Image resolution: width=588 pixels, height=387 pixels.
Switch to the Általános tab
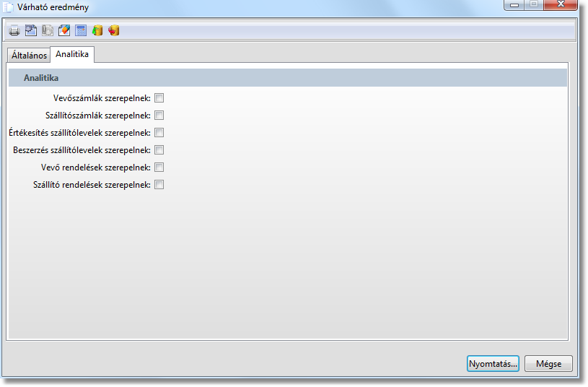(x=29, y=55)
